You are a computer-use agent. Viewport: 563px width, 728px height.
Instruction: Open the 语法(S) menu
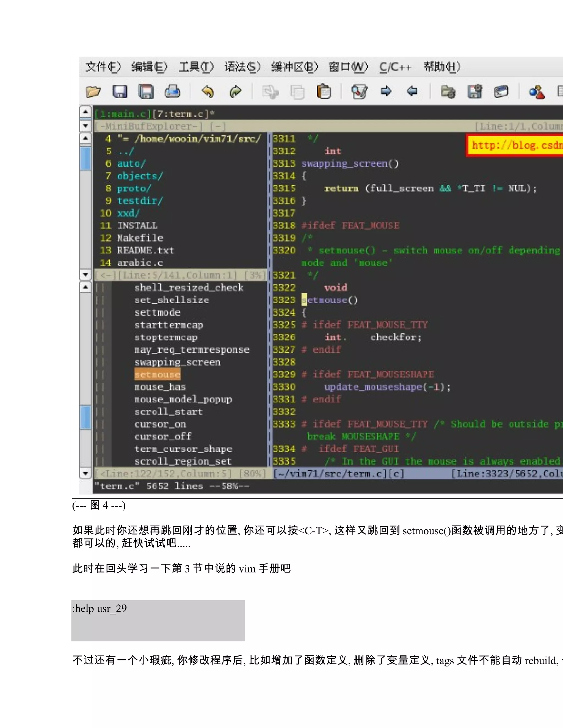(242, 67)
